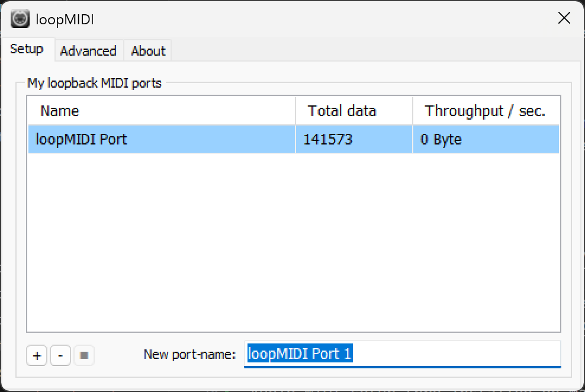Click the Name column header

(x=162, y=111)
